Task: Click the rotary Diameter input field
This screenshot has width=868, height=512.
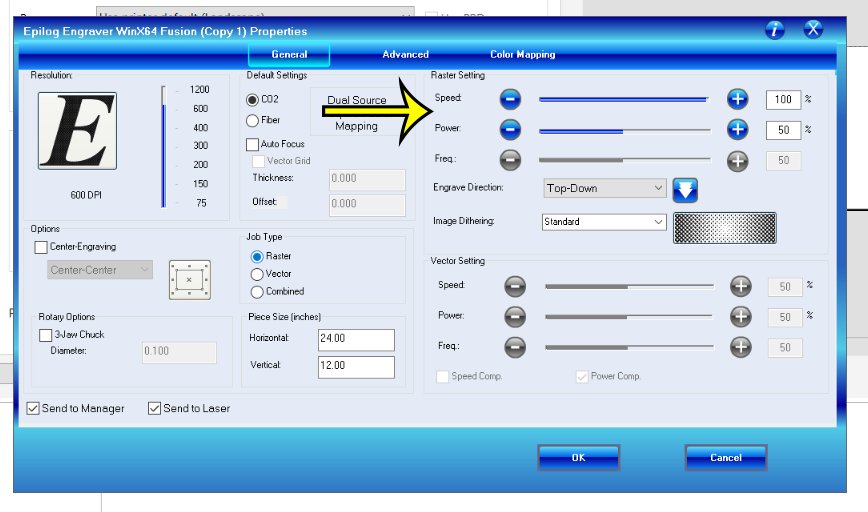Action: click(x=179, y=352)
